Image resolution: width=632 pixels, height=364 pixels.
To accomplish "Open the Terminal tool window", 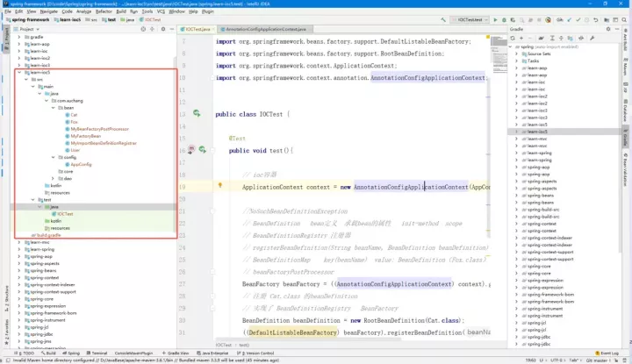I will click(97, 353).
